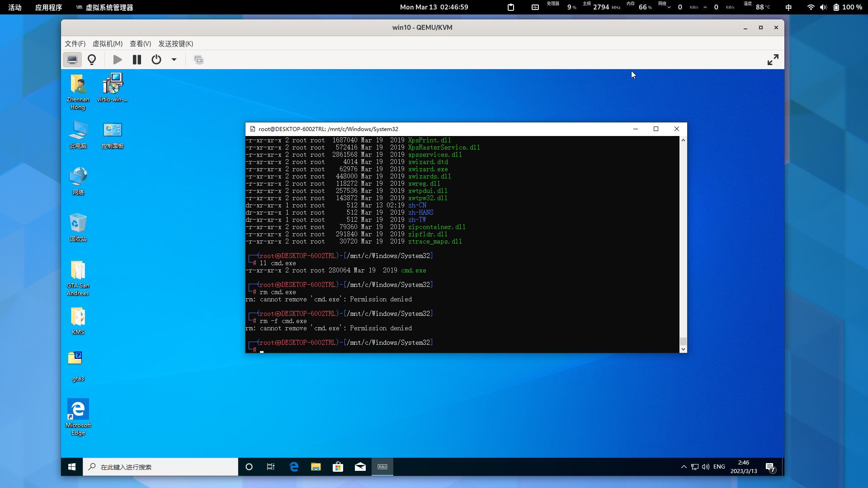Screen dimensions: 868x488
Task: Open Microsoft Store from the taskbar
Action: point(338,467)
